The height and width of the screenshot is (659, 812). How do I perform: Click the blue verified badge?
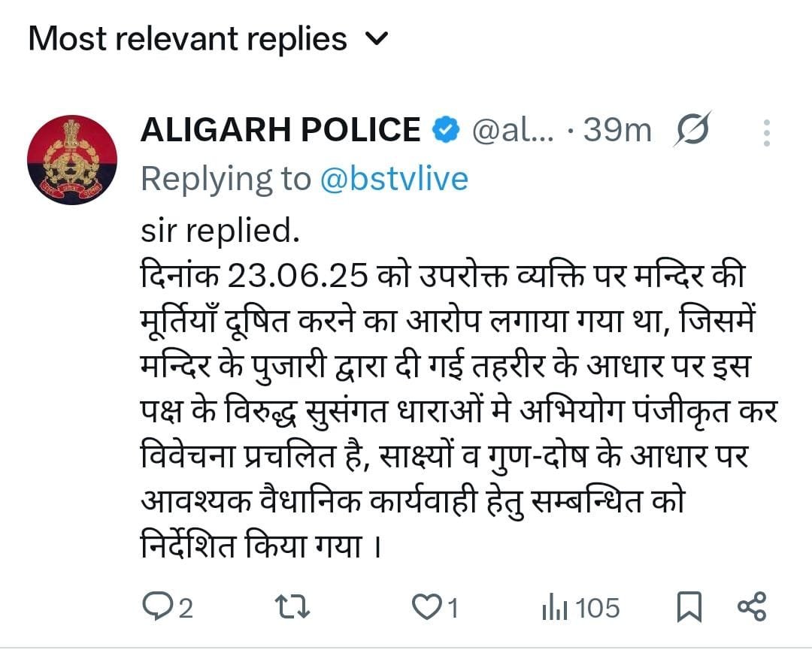coord(445,131)
